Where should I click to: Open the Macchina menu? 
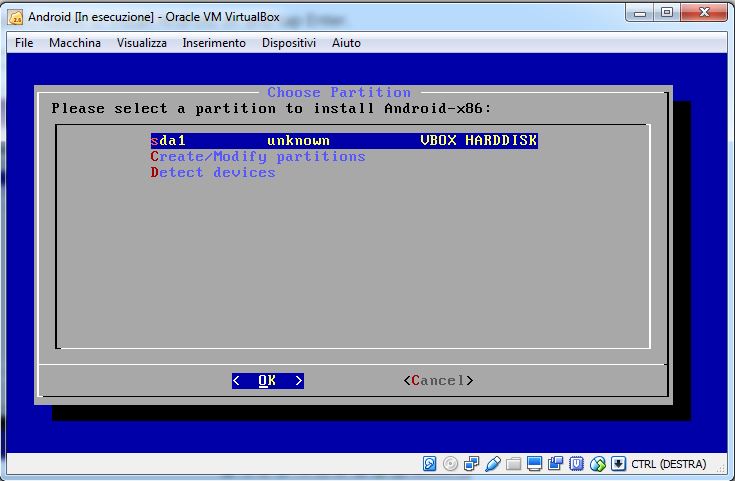pyautogui.click(x=75, y=43)
